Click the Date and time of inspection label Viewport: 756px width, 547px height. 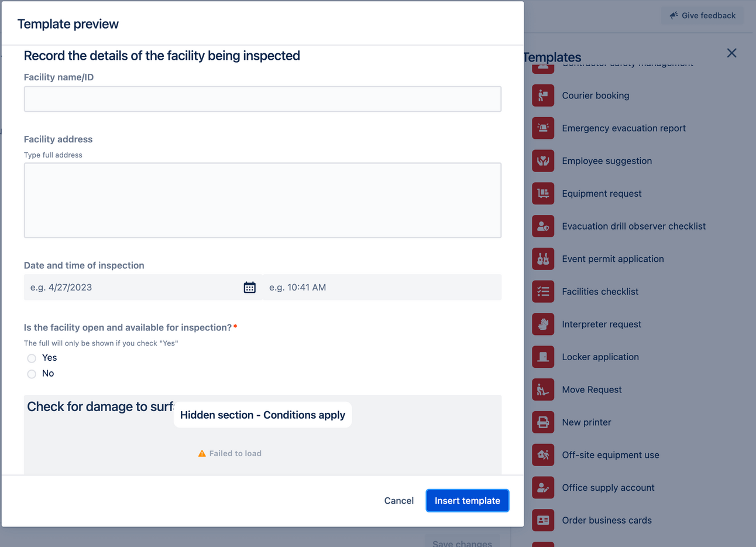84,265
